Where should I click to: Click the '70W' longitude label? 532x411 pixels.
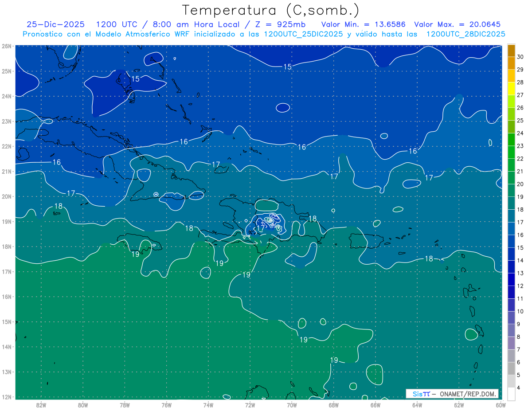click(x=292, y=404)
